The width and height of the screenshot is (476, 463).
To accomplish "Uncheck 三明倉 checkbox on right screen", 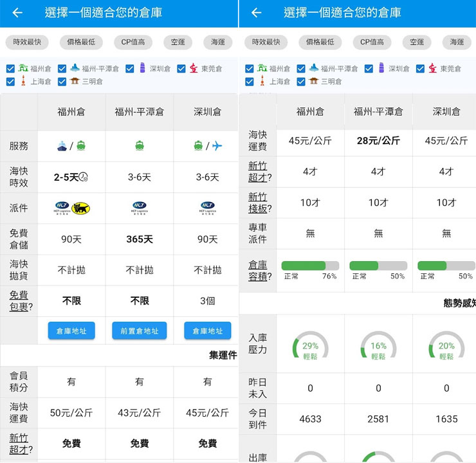I will point(301,82).
